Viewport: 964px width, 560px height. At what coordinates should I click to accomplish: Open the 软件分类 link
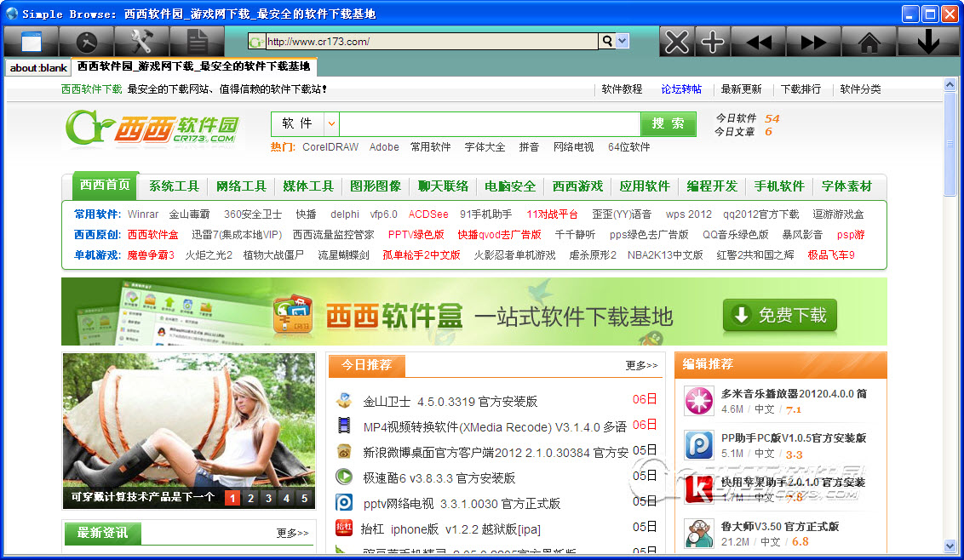point(860,89)
